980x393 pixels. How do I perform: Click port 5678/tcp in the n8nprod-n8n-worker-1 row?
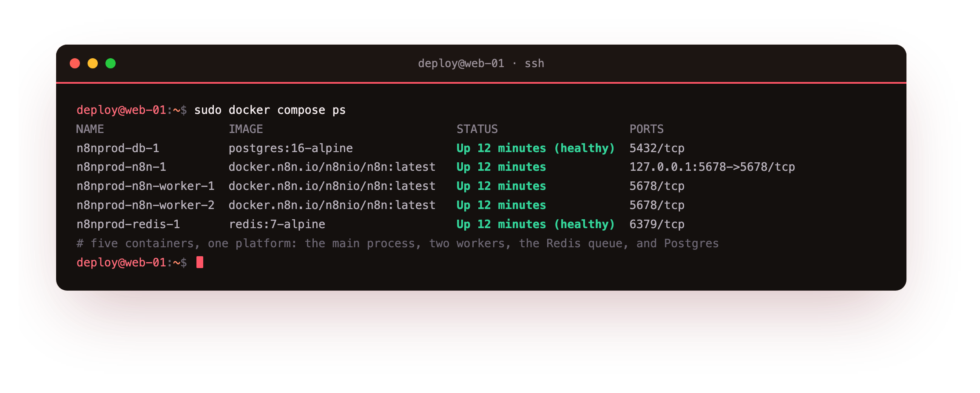coord(657,186)
